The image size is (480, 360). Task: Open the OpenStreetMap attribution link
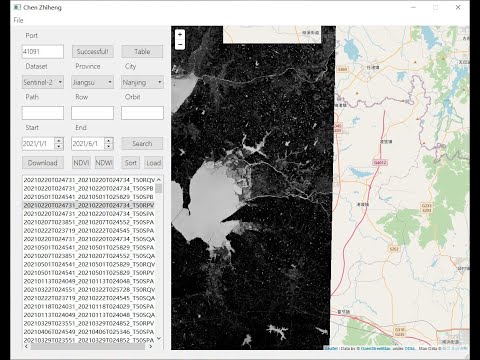[375, 348]
